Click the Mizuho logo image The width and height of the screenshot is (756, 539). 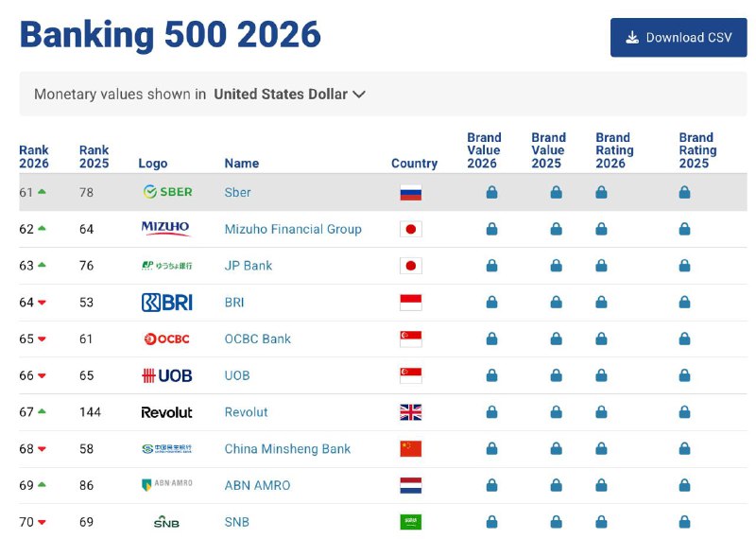pyautogui.click(x=165, y=229)
